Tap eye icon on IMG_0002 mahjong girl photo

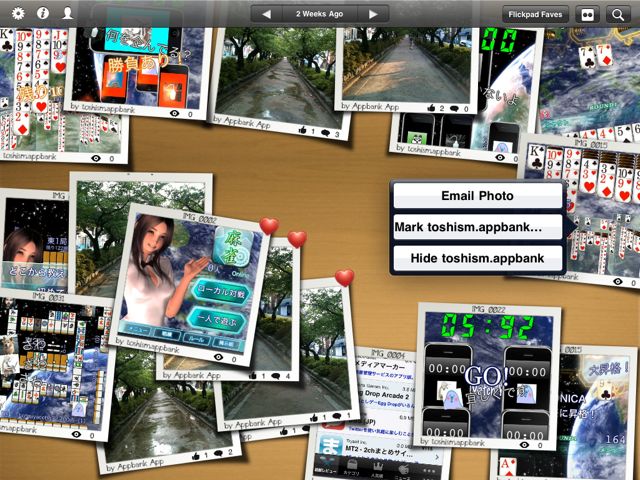tap(219, 357)
